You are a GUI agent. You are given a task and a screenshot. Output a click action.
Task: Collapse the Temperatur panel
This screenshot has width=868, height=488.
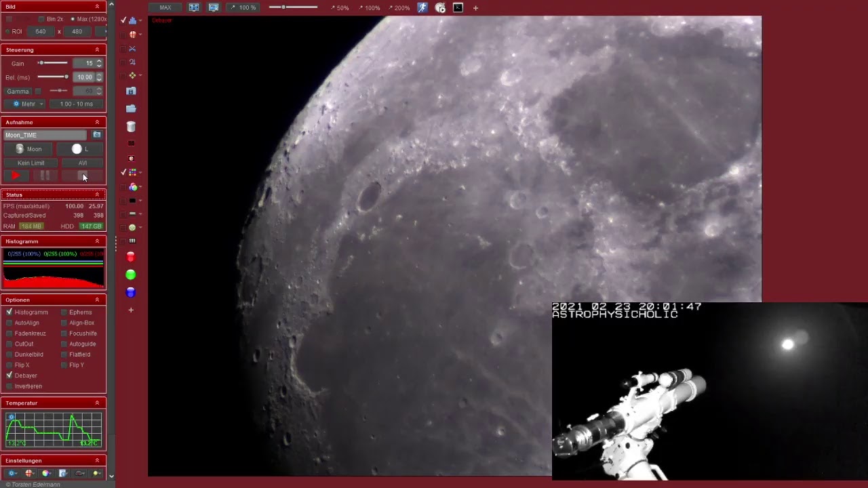(x=97, y=403)
